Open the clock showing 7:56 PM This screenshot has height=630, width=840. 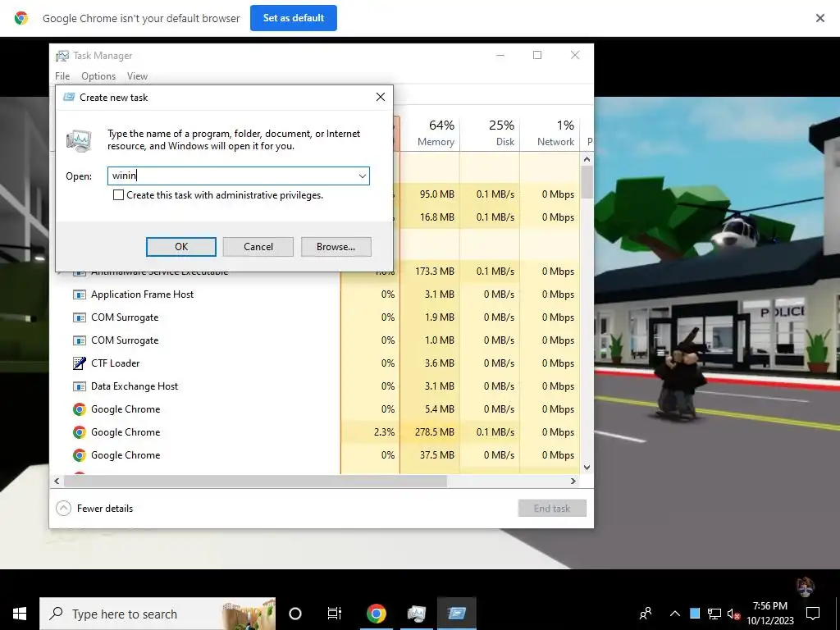(x=770, y=614)
